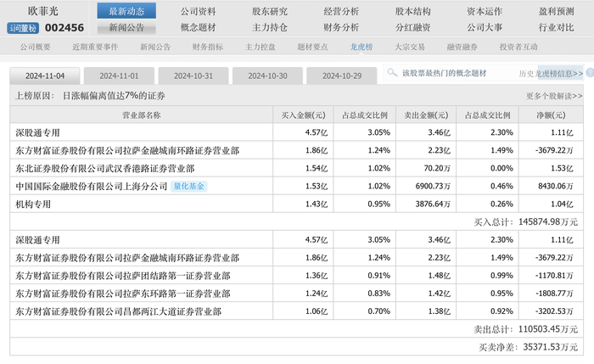Open 经营分析 section
The width and height of the screenshot is (594, 364).
[x=341, y=11]
